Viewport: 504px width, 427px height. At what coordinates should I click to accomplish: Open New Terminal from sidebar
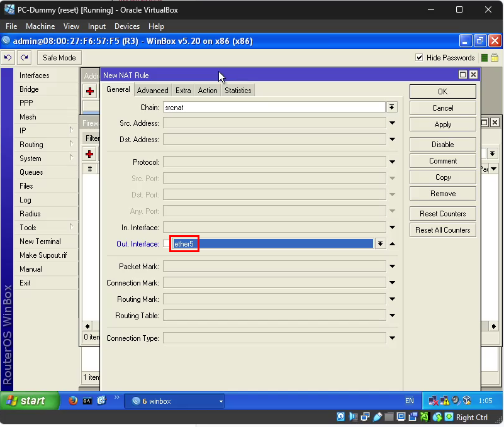46,241
